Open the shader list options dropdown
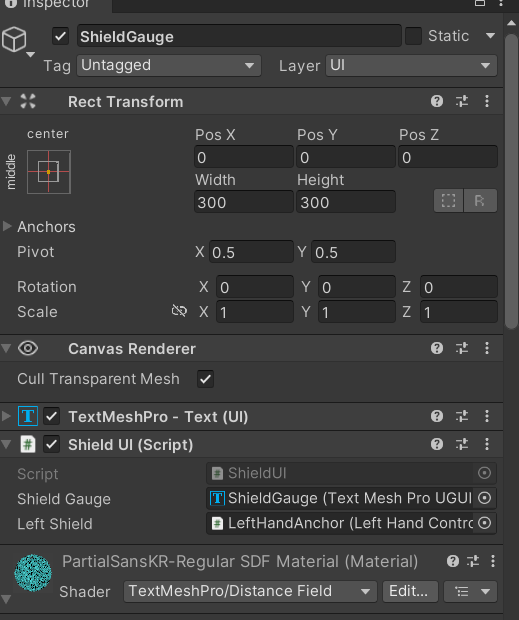Viewport: 519px width, 620px height. [x=470, y=591]
